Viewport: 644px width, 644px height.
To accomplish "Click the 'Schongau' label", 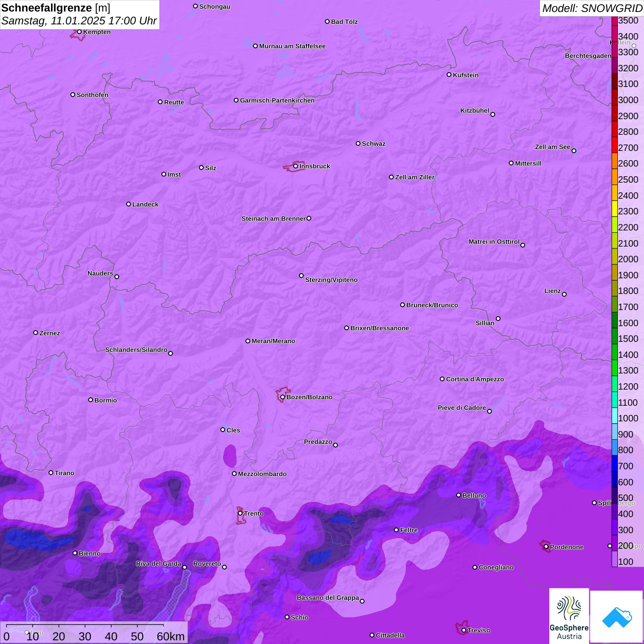I will pyautogui.click(x=215, y=6).
